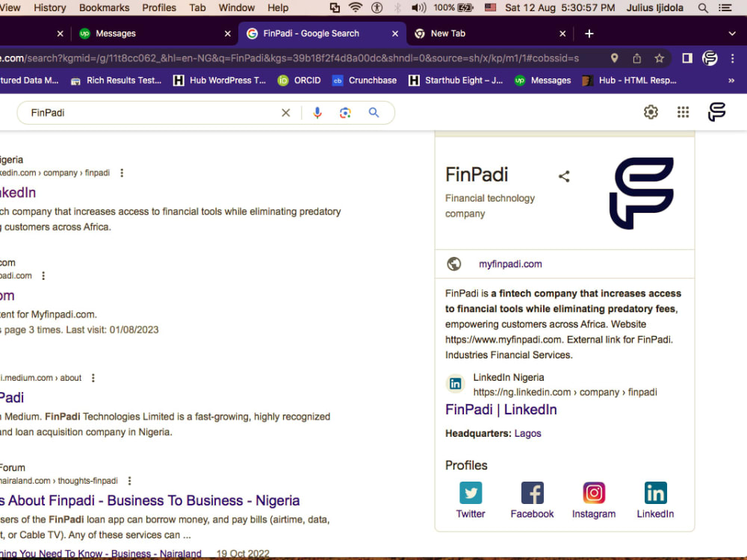747x560 pixels.
Task: Open macOS Spotlight search
Action: [x=703, y=7]
